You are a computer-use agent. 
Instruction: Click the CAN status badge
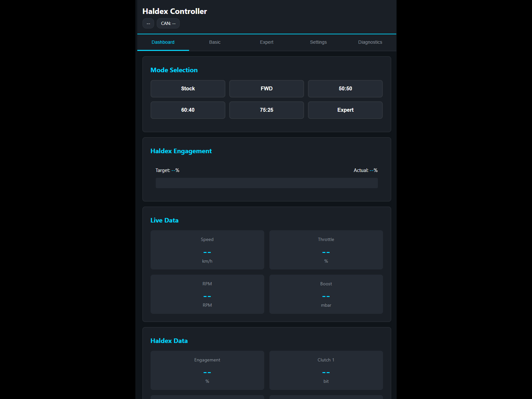(168, 23)
